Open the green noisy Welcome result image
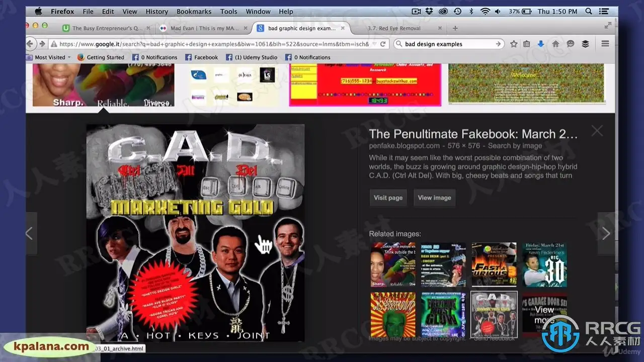644x362 pixels. click(526, 83)
